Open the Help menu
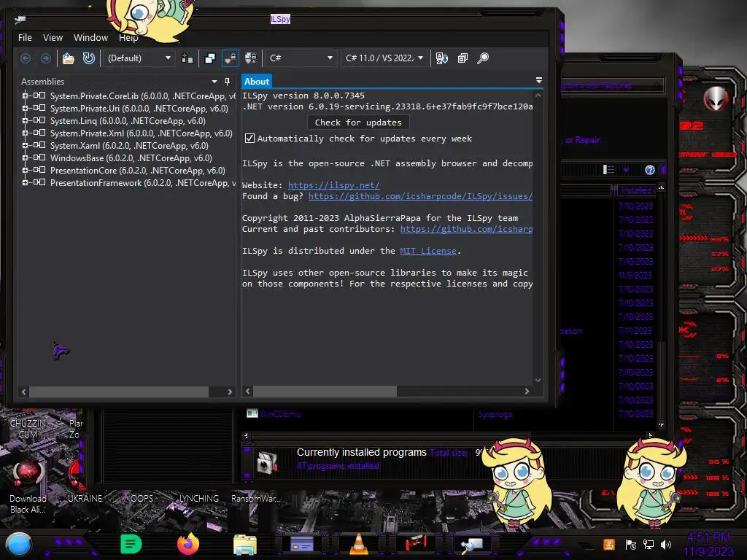747x560 pixels. pos(128,38)
